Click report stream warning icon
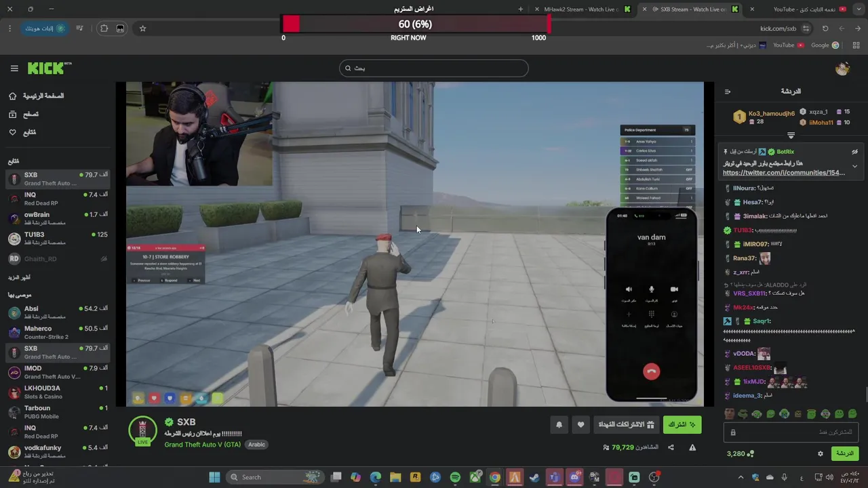Image resolution: width=868 pixels, height=488 pixels. click(692, 447)
